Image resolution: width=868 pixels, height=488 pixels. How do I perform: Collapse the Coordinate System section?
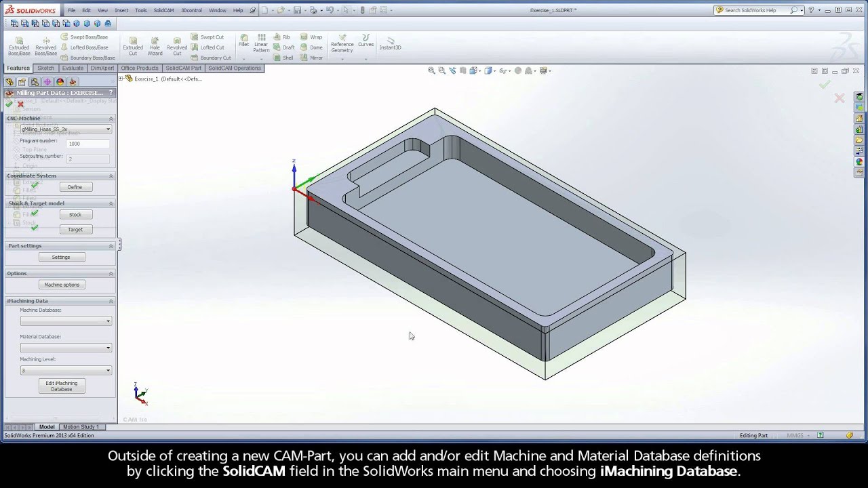tap(111, 176)
